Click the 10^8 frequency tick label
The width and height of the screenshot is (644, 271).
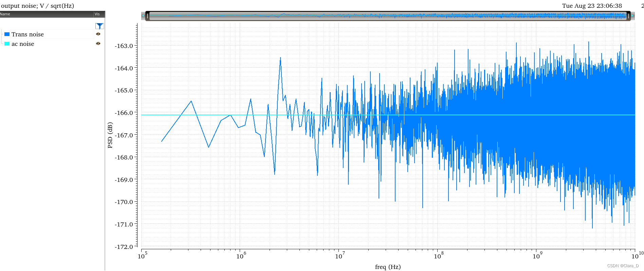[439, 255]
